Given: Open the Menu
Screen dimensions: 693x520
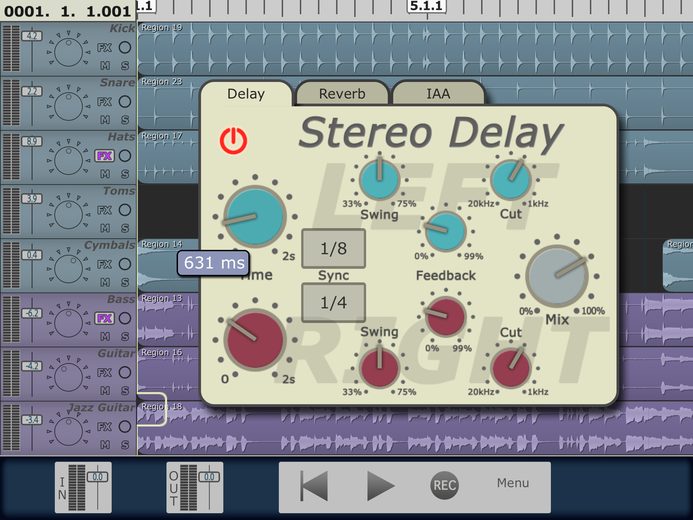Looking at the screenshot, I should click(x=513, y=483).
